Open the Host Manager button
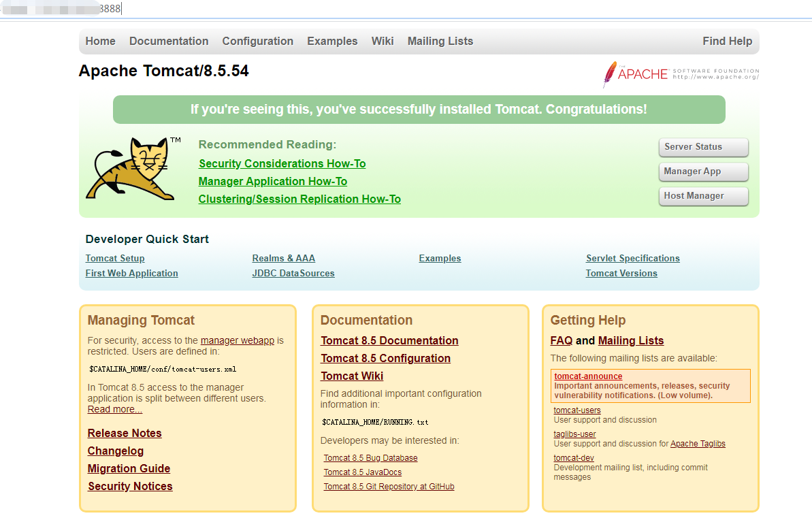Image resolution: width=812 pixels, height=520 pixels. coord(703,196)
